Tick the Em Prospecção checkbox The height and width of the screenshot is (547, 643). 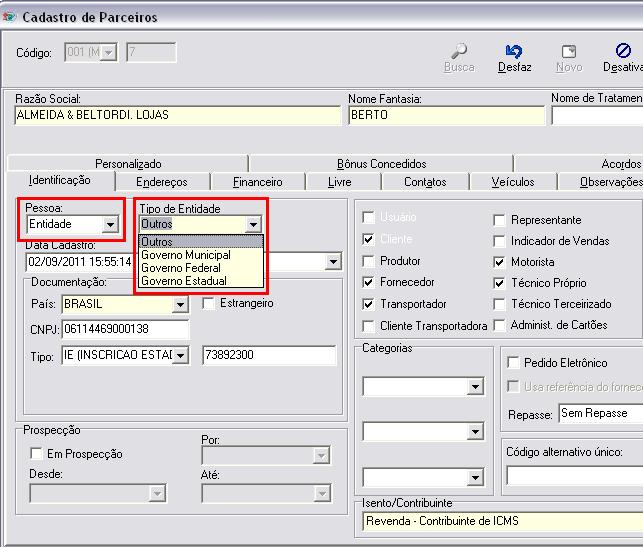point(36,454)
